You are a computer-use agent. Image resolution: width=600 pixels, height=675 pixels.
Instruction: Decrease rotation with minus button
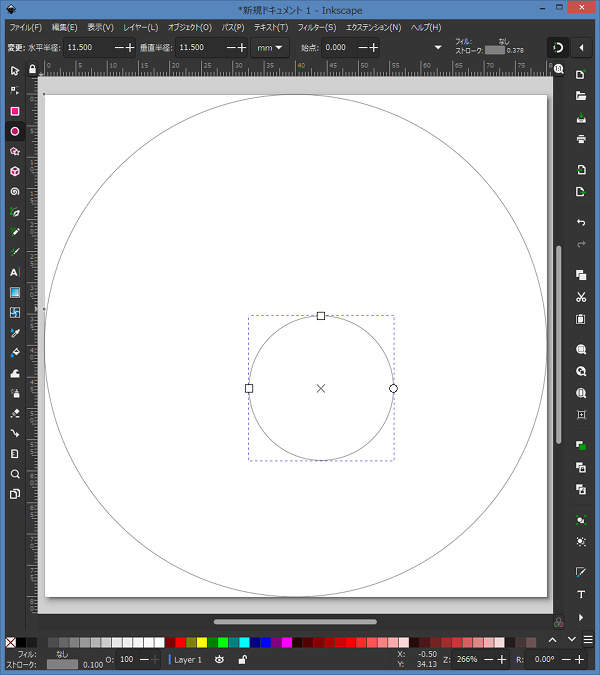tap(566, 660)
